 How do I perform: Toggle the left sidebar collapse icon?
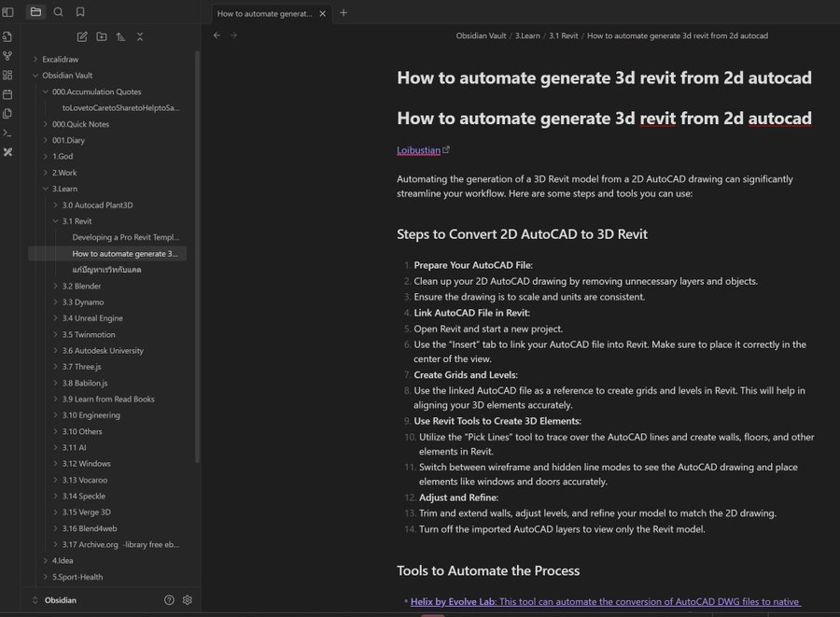(x=7, y=12)
